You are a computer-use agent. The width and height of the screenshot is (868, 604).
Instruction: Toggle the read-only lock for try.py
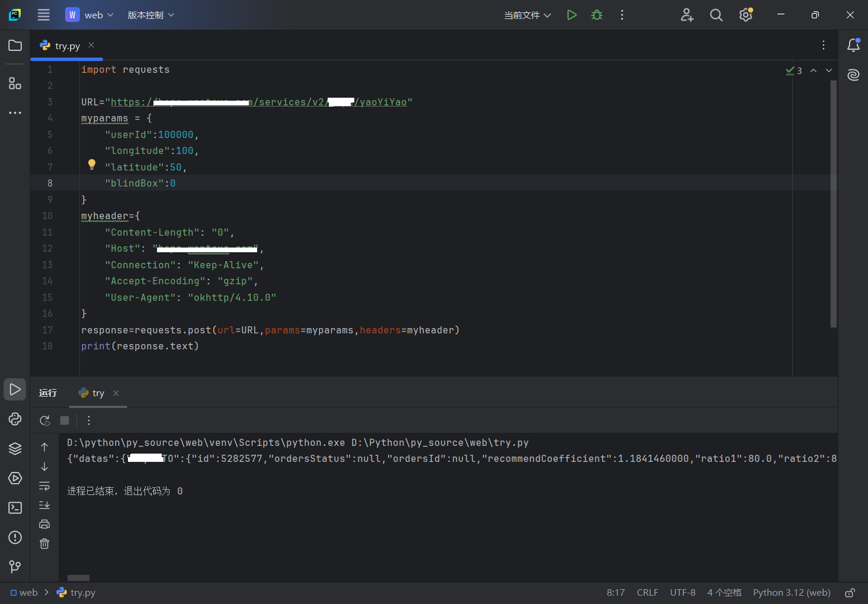coord(850,593)
